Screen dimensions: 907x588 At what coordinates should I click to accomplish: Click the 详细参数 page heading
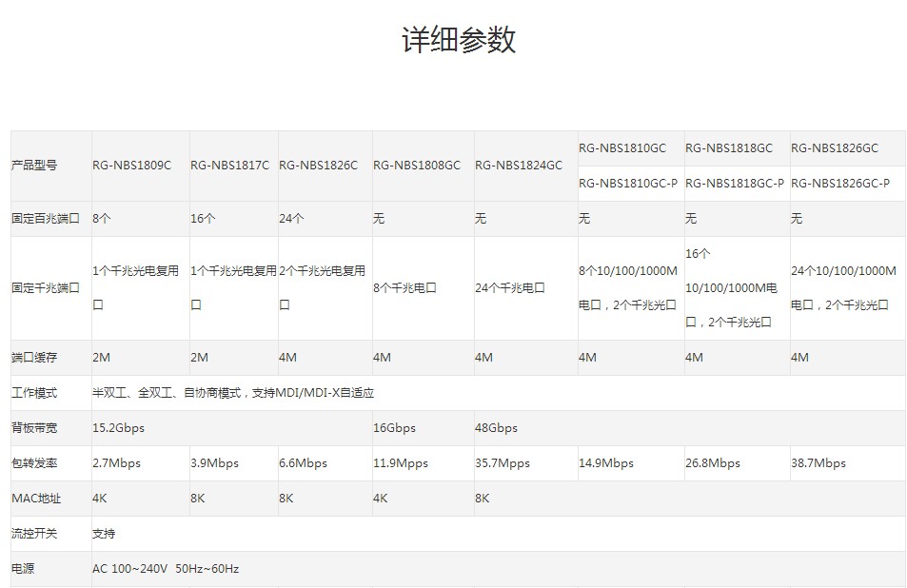pyautogui.click(x=459, y=40)
